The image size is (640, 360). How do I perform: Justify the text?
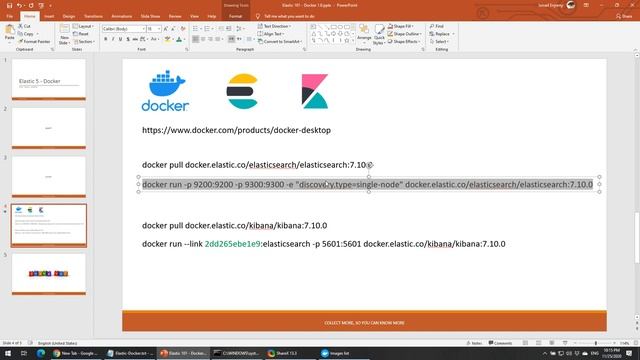pyautogui.click(x=218, y=39)
